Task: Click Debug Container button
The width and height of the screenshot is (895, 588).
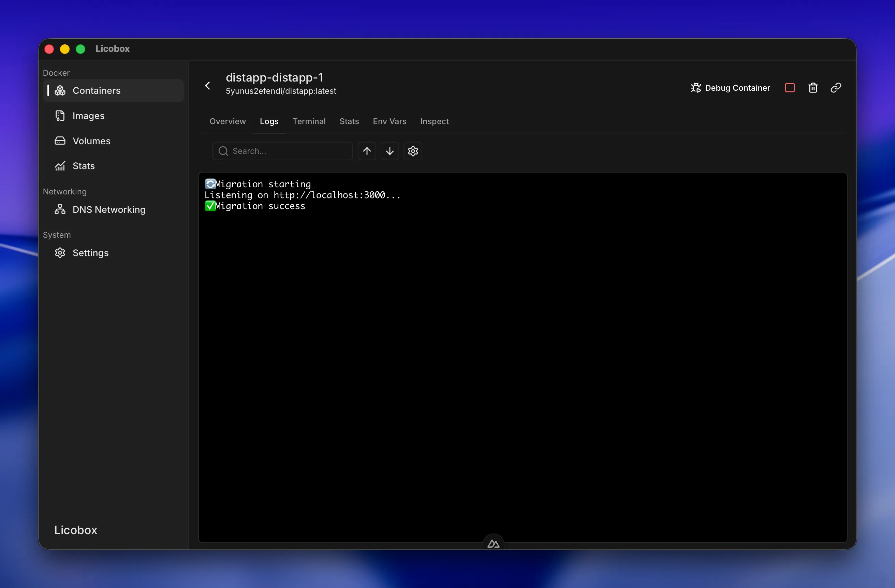Action: 730,88
